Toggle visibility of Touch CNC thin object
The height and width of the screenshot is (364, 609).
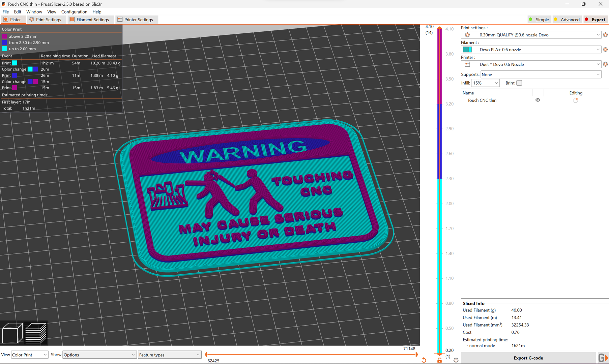538,100
